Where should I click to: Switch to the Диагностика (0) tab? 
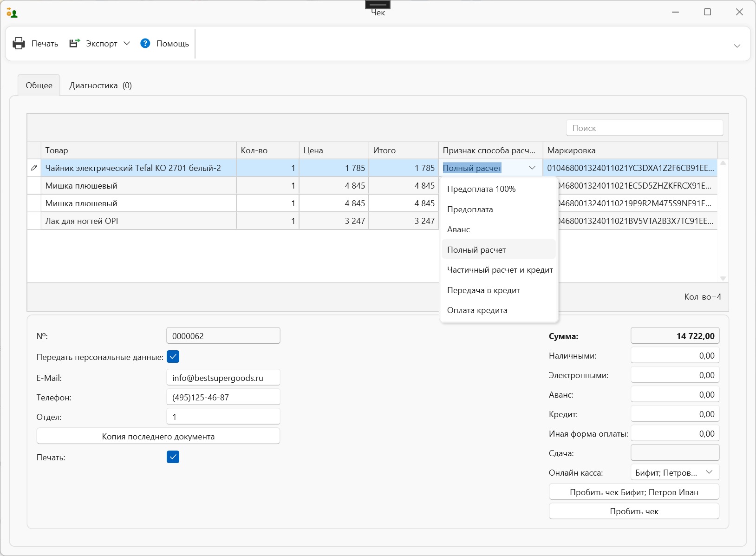pyautogui.click(x=101, y=85)
